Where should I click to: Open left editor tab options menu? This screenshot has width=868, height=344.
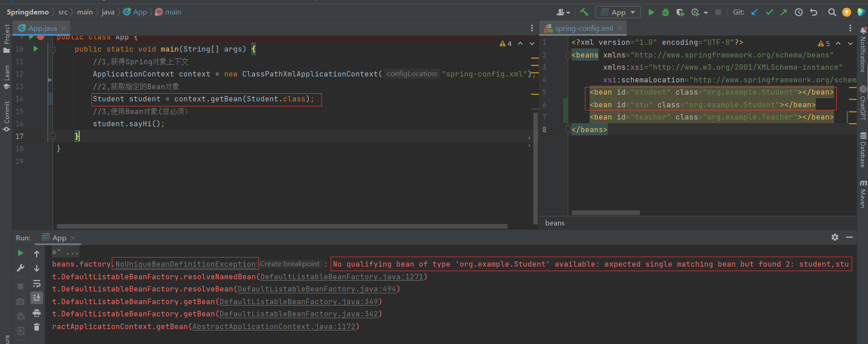[x=532, y=28]
